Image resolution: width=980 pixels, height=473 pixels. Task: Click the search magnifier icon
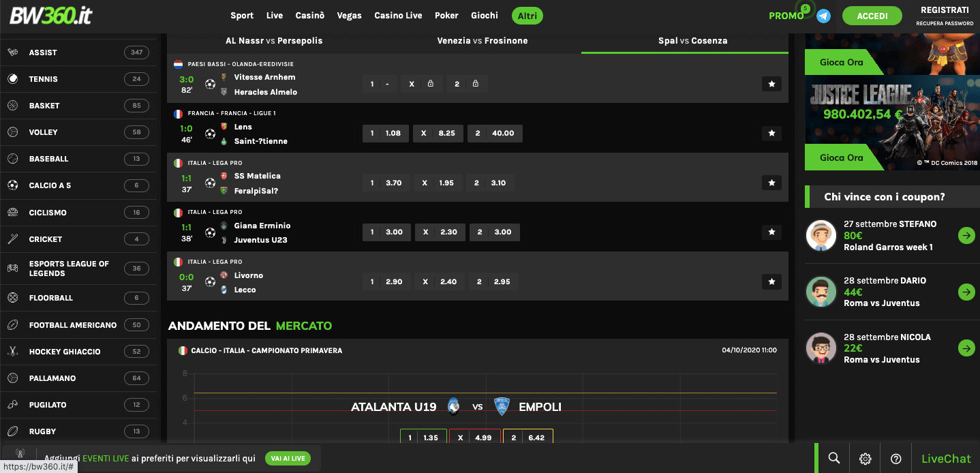tap(834, 459)
